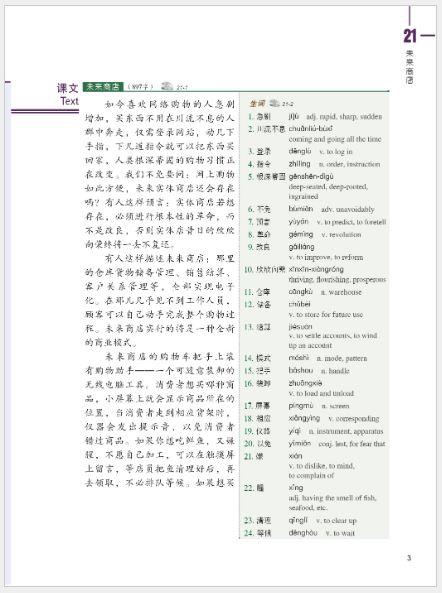Click the chapter number 21 in the margin
Screen dimensions: 442x593
coord(410,36)
